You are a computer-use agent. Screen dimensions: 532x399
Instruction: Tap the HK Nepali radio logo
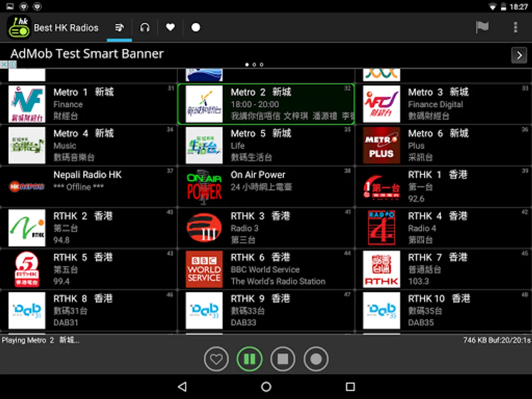click(x=27, y=187)
